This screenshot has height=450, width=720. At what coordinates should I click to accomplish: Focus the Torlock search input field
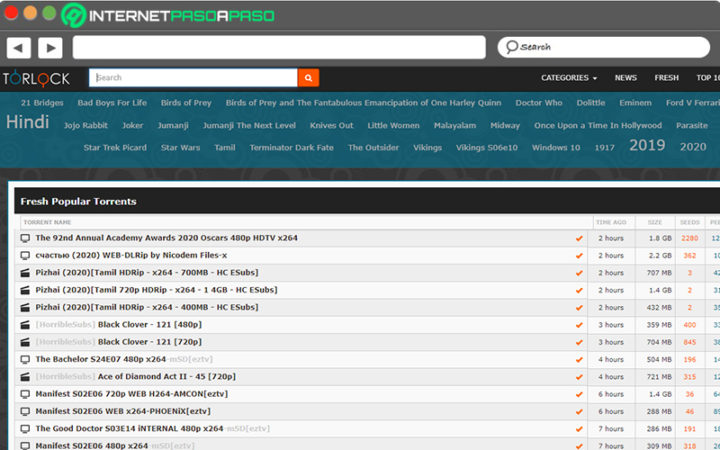point(194,77)
